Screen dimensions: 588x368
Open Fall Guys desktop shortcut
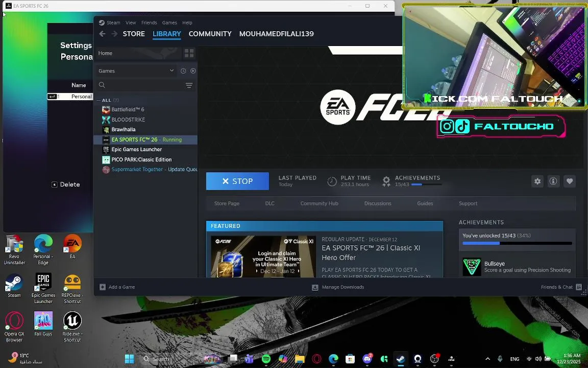tap(43, 324)
